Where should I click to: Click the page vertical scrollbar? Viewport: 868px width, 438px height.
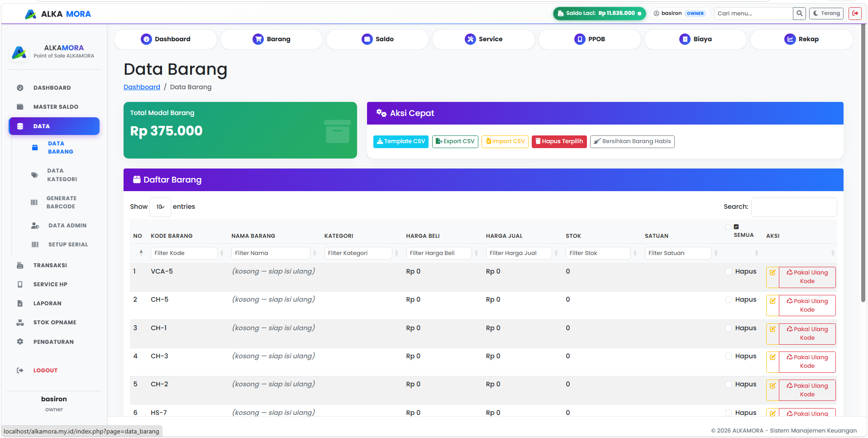[x=863, y=163]
